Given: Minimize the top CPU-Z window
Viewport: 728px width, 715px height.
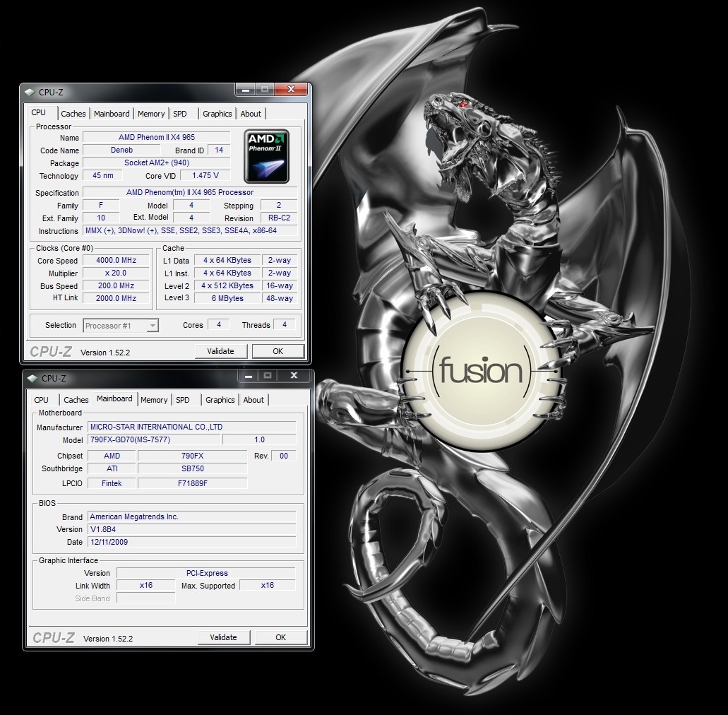Looking at the screenshot, I should (x=246, y=89).
